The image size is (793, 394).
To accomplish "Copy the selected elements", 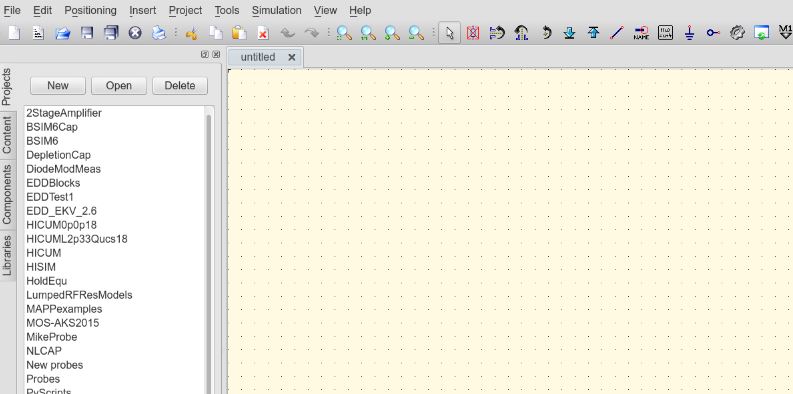I will coord(215,33).
